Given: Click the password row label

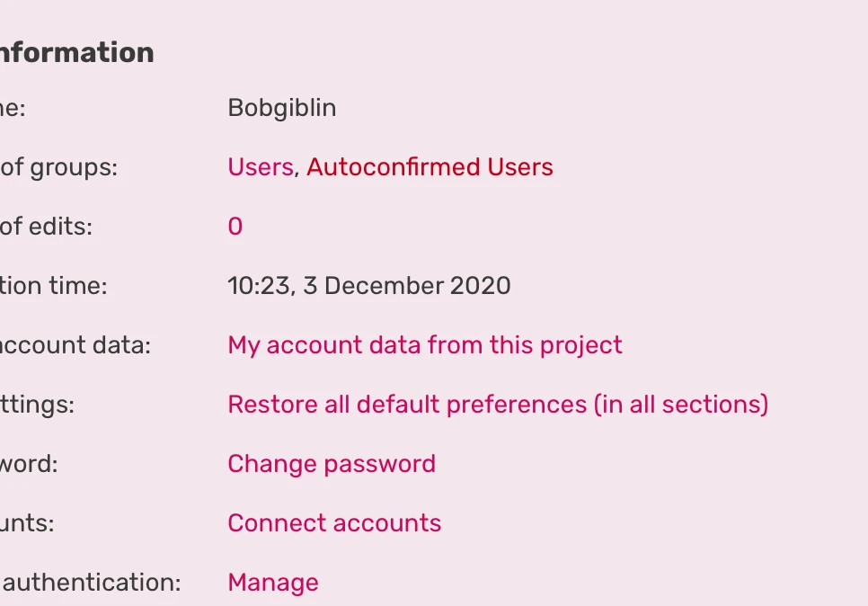Looking at the screenshot, I should tap(29, 464).
